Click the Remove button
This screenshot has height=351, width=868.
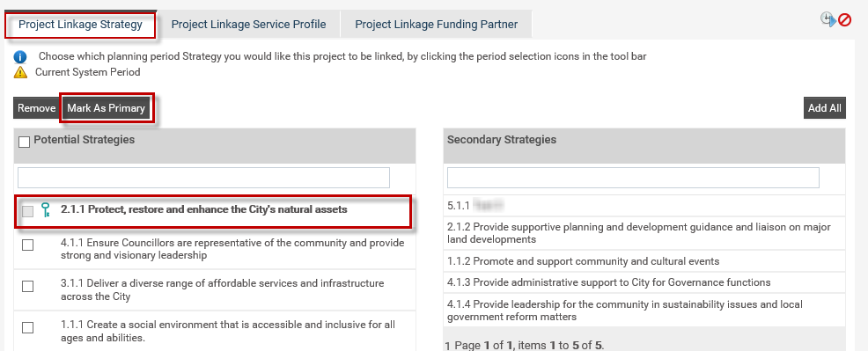37,108
